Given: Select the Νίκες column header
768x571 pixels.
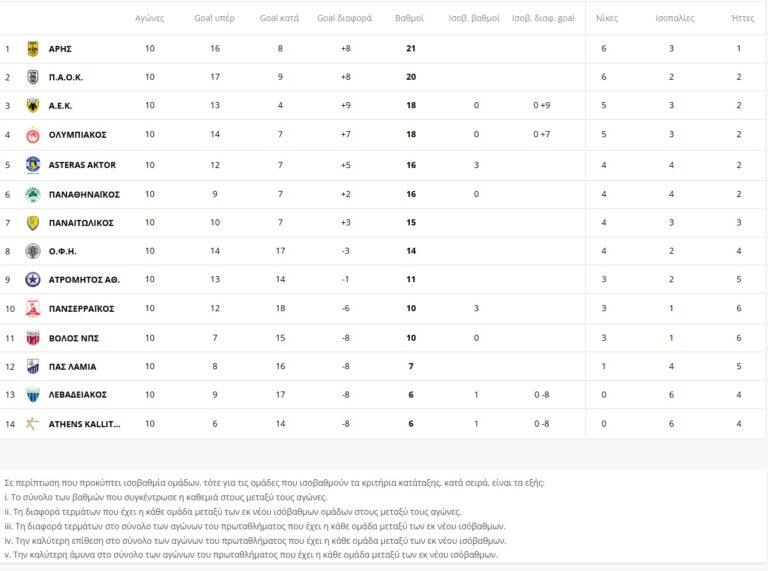Looking at the screenshot, I should (x=606, y=18).
